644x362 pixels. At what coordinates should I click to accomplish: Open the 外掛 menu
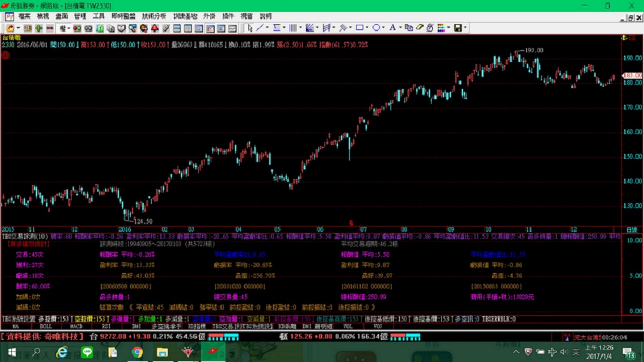[x=210, y=16]
